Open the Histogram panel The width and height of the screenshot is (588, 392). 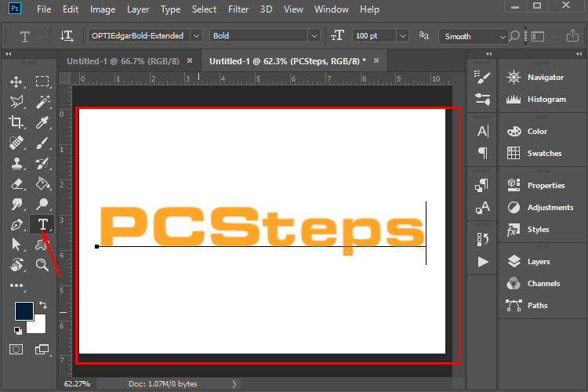(536, 100)
